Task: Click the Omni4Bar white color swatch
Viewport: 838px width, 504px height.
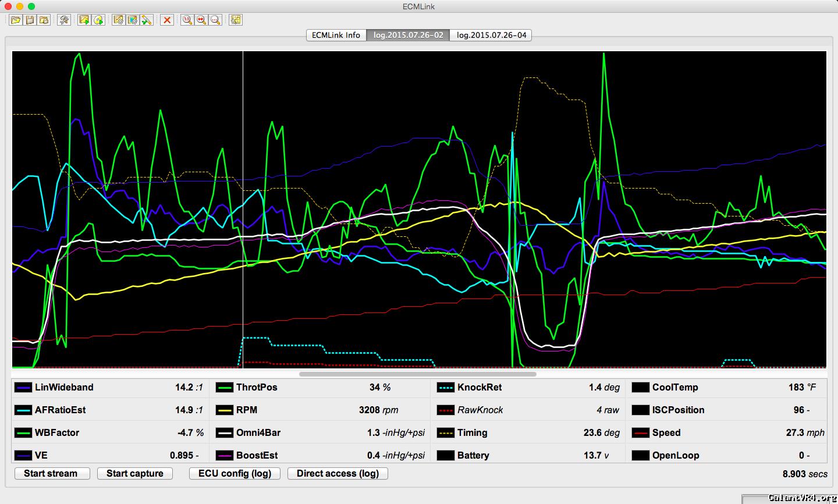Action: coord(224,433)
